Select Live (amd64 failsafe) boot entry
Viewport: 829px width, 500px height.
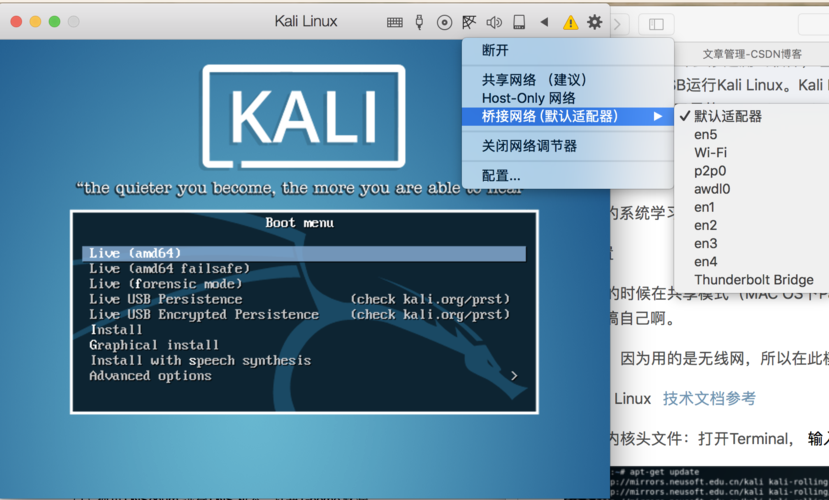pyautogui.click(x=169, y=268)
